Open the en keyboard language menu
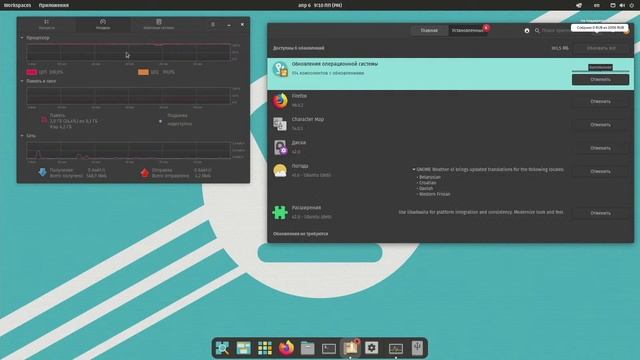This screenshot has width=640, height=360. (597, 5)
